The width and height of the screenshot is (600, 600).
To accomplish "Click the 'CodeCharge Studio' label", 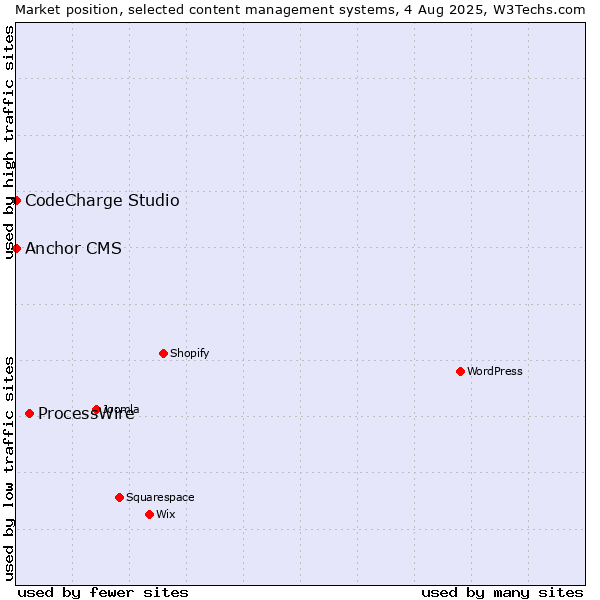I will coord(102,201).
